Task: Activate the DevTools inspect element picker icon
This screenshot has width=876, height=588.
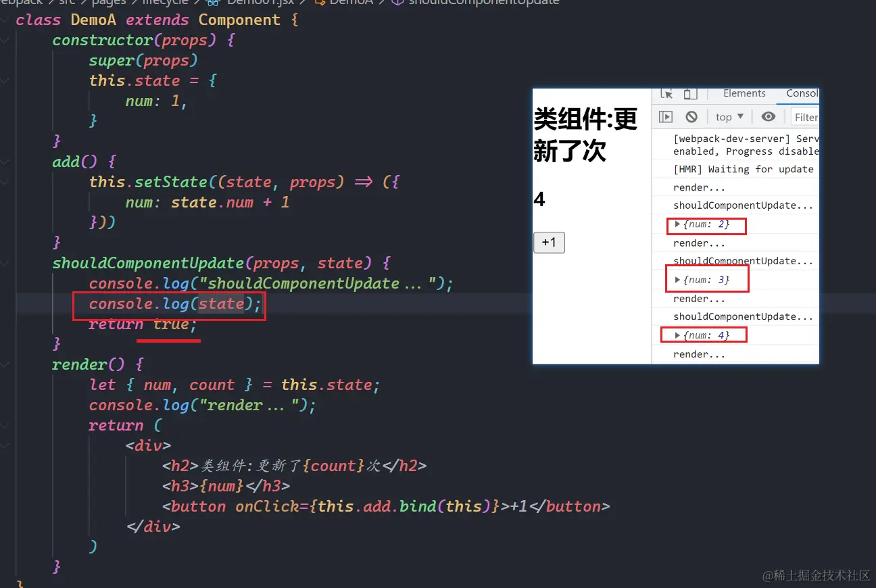Action: click(666, 94)
